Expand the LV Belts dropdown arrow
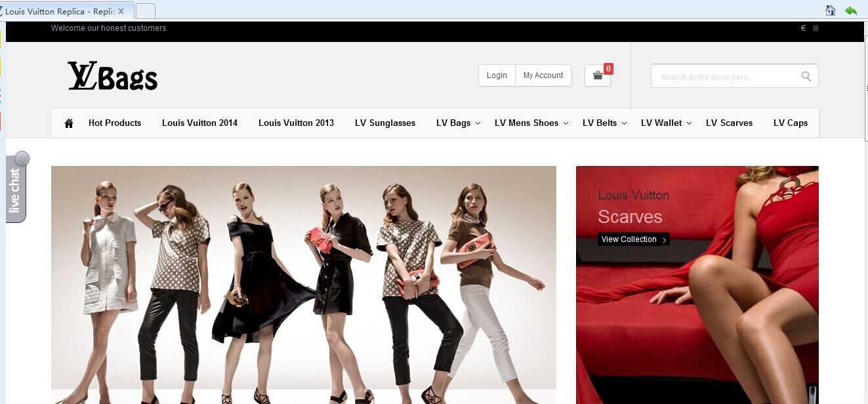 tap(624, 123)
